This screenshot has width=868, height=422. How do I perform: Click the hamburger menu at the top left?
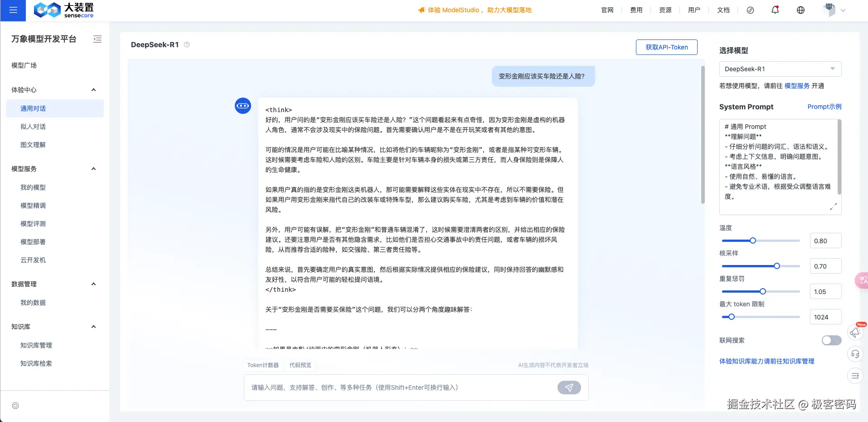13,10
